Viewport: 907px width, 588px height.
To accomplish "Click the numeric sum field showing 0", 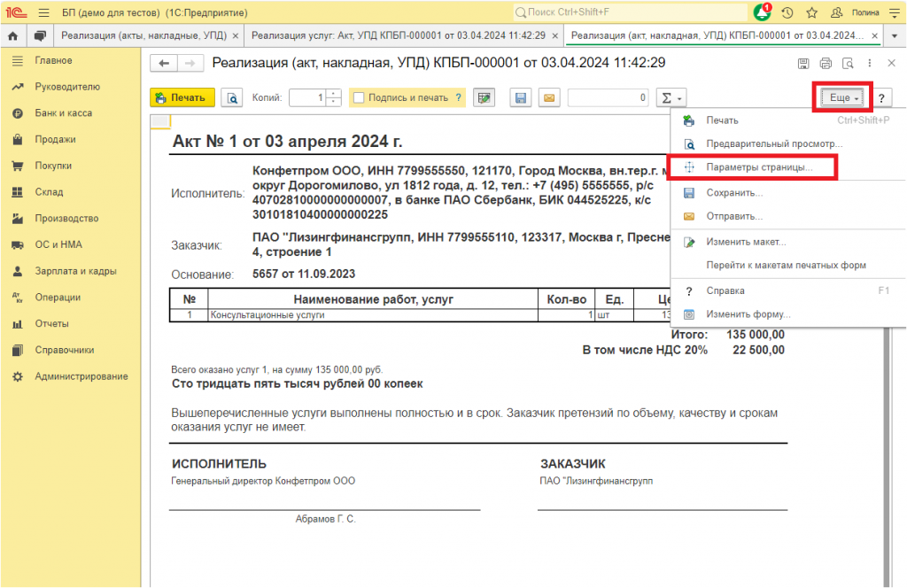I will pyautogui.click(x=609, y=97).
